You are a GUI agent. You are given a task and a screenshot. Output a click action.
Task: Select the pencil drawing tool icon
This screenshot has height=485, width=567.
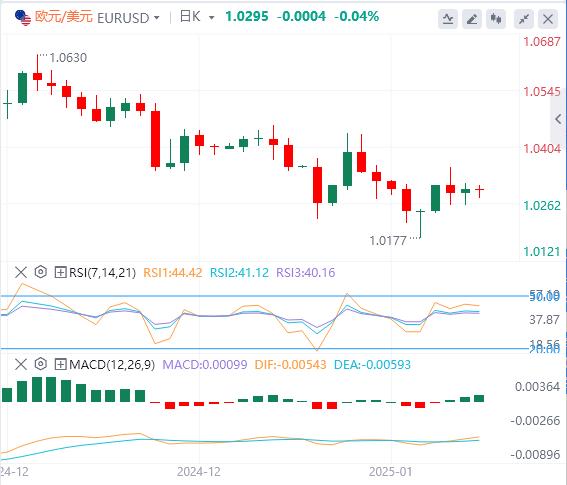point(472,19)
